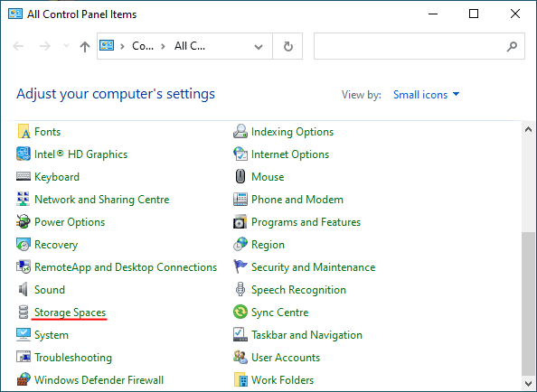Click the refresh button in address bar
The image size is (537, 392).
pos(287,46)
